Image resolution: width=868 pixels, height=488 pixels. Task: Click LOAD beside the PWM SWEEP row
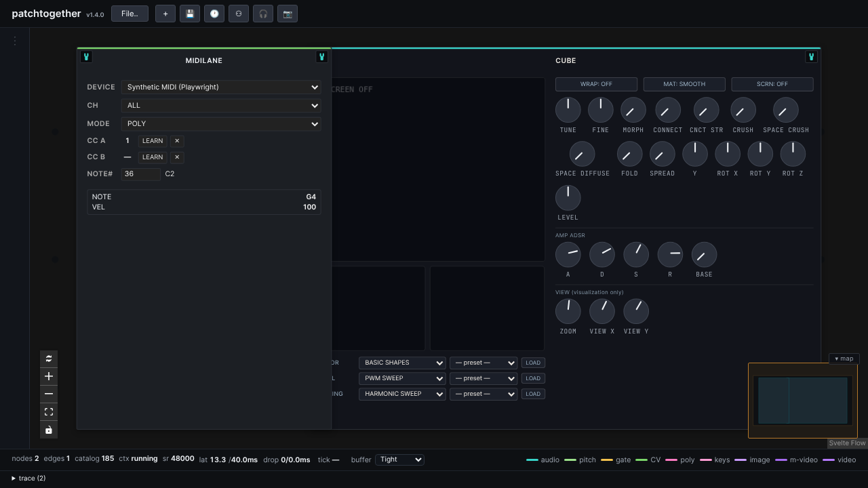point(533,378)
